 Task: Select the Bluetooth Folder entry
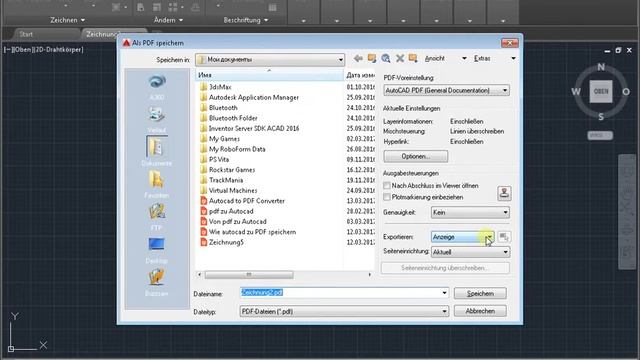(x=229, y=118)
